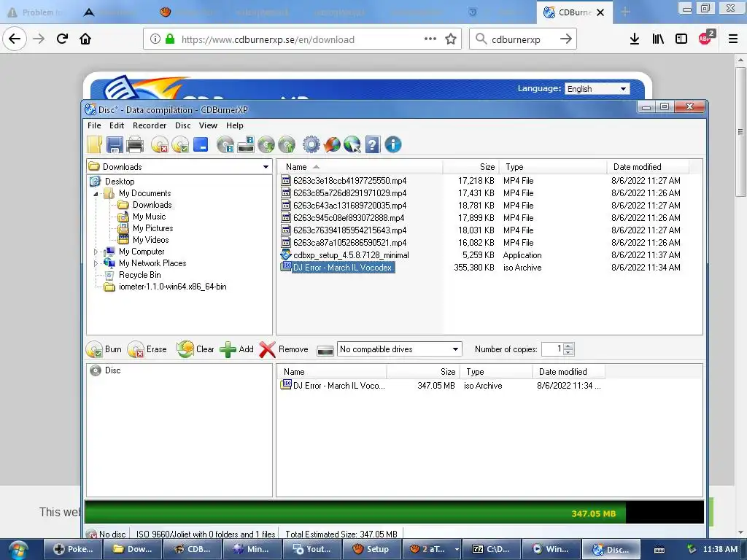Open the browser downloads arrow icon
747x560 pixels.
click(635, 39)
